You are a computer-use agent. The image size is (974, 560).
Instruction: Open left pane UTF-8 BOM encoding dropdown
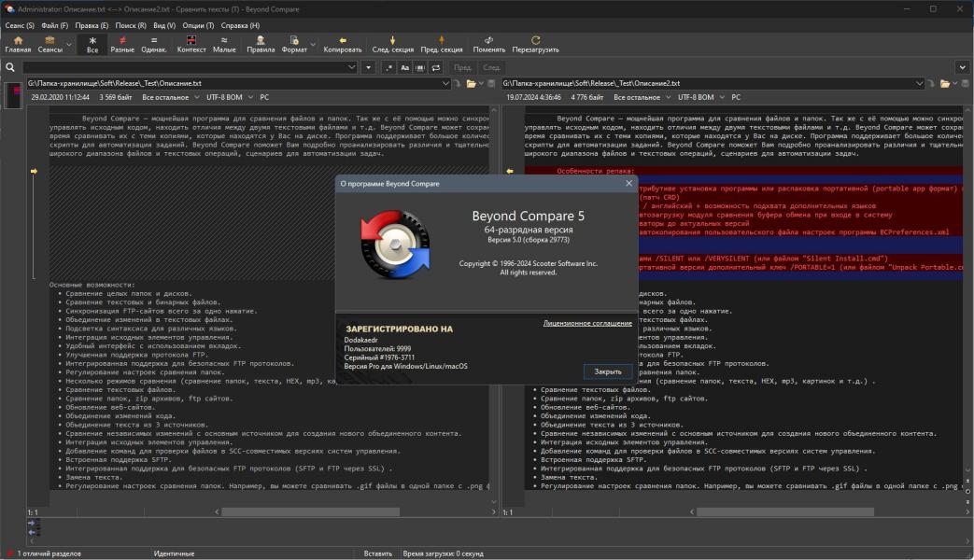pyautogui.click(x=229, y=97)
